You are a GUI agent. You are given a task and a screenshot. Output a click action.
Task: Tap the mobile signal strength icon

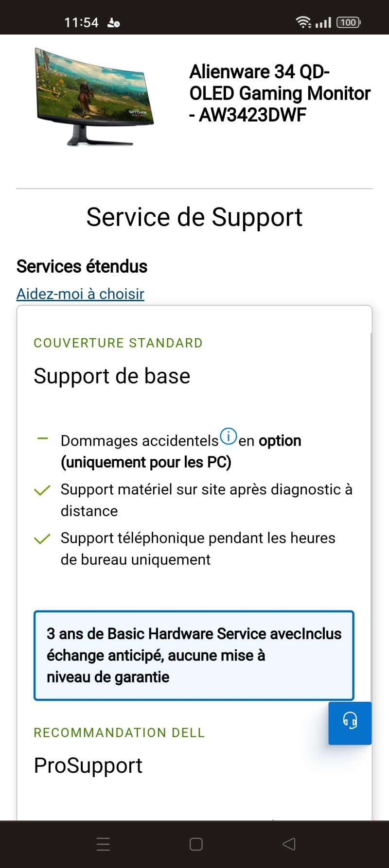(323, 22)
